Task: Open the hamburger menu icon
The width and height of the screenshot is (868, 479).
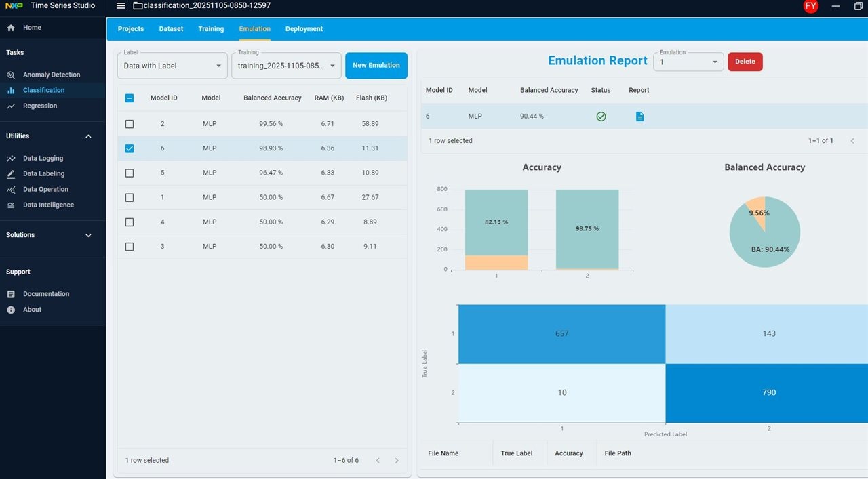Action: (x=121, y=6)
